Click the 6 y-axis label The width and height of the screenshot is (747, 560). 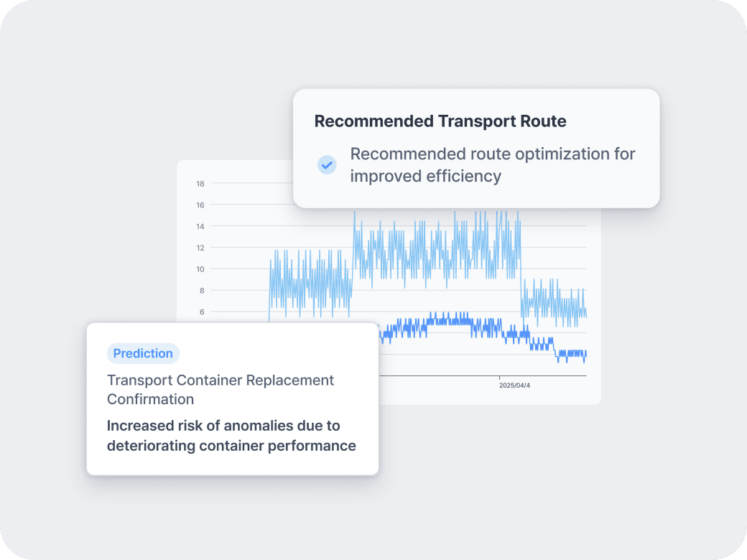pyautogui.click(x=202, y=312)
